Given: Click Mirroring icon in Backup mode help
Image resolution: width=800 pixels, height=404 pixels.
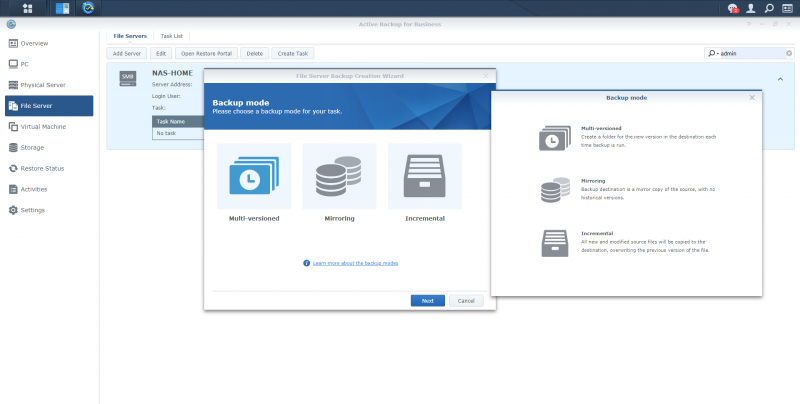Looking at the screenshot, I should [x=555, y=190].
